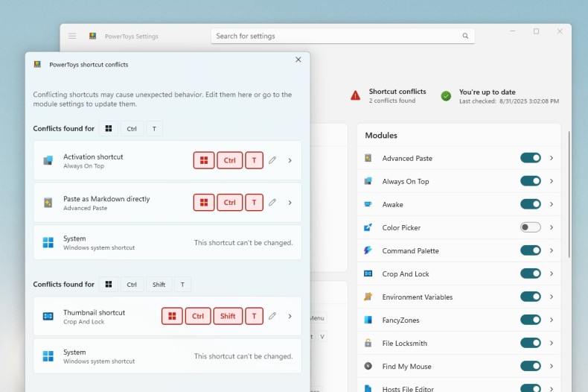Screen dimensions: 588x392
Task: Click the Windows logo under second conflict
Action: pyautogui.click(x=48, y=356)
